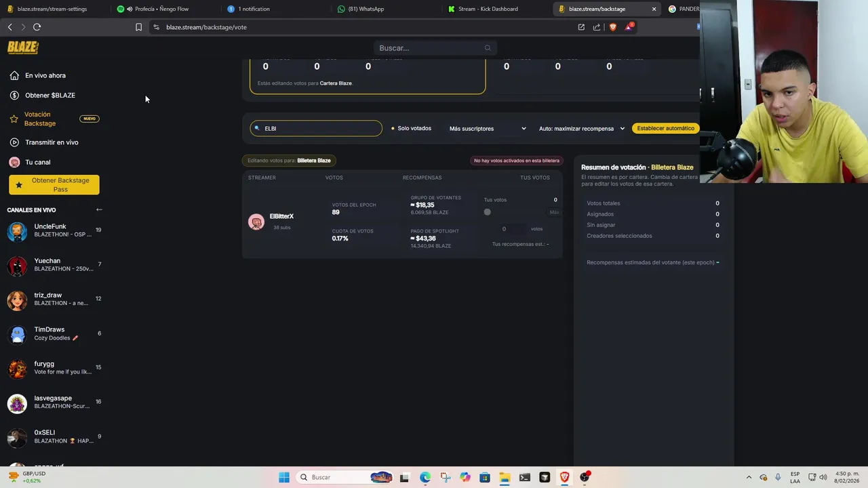Click the ESP LAA language indicator

pos(795,477)
